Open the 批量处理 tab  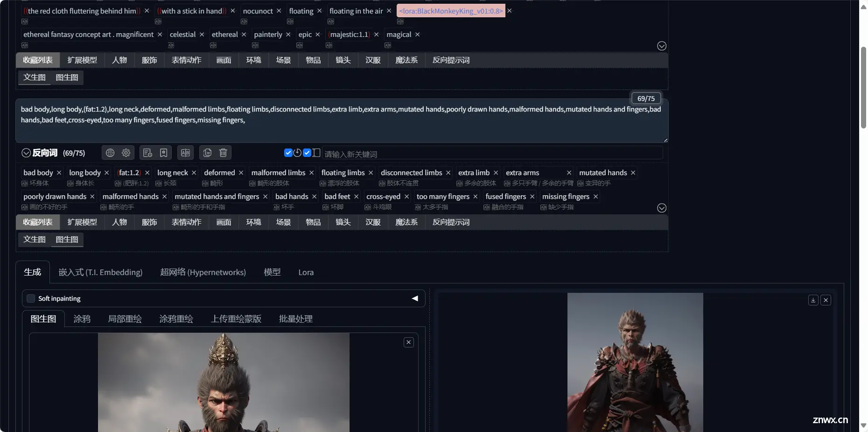(296, 319)
